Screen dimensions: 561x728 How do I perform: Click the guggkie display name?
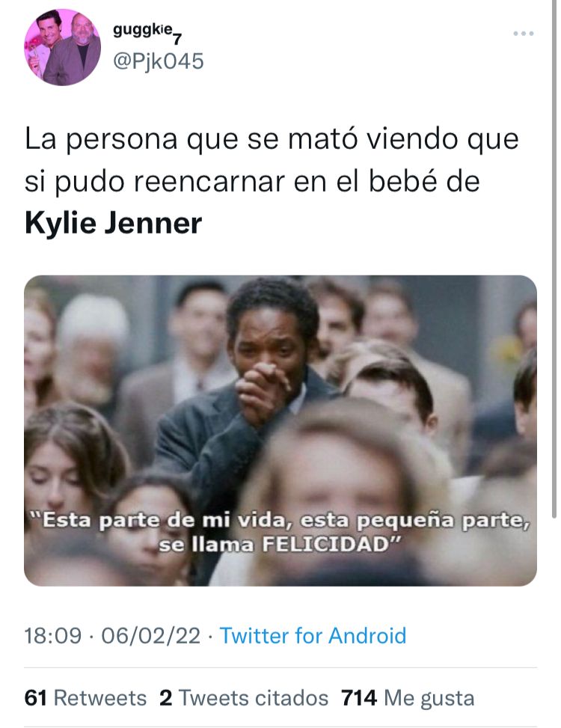[x=147, y=33]
